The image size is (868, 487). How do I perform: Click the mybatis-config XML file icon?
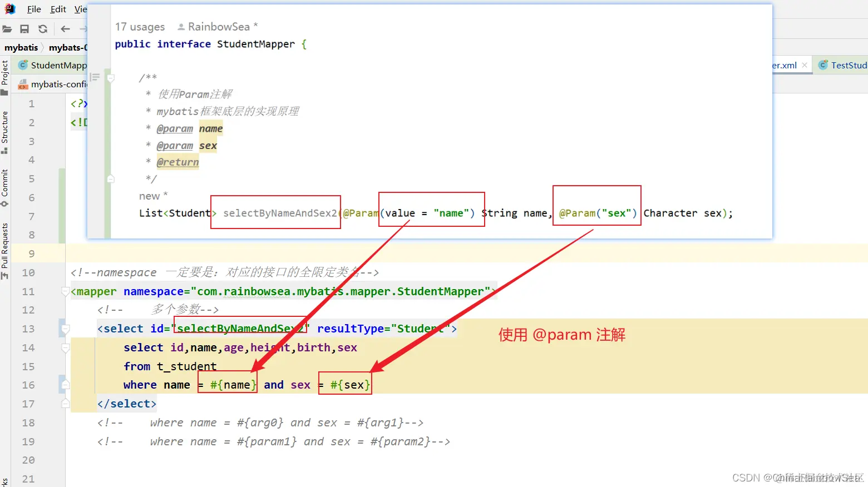(23, 84)
